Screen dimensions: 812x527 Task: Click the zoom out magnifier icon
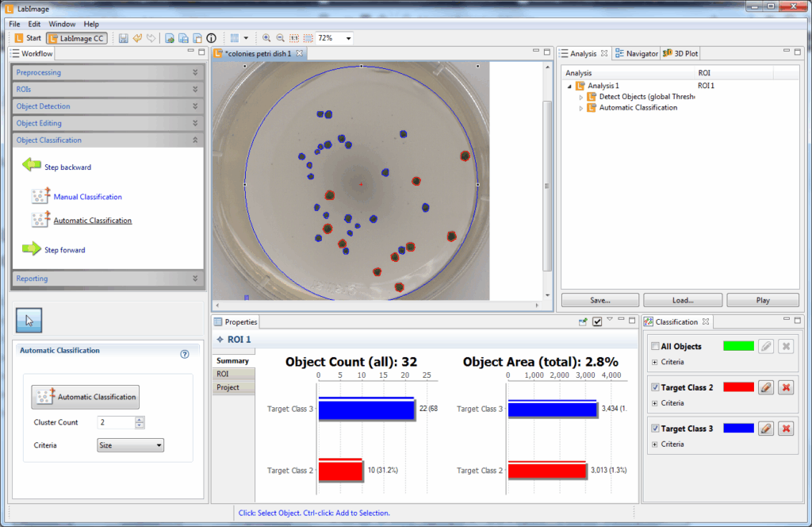[x=280, y=38]
